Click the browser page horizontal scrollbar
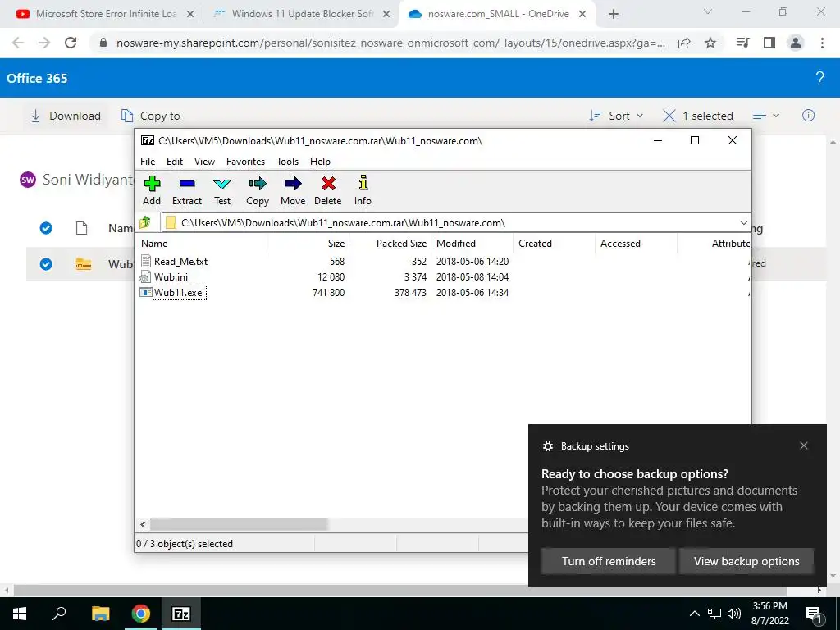The height and width of the screenshot is (630, 840). 399,590
